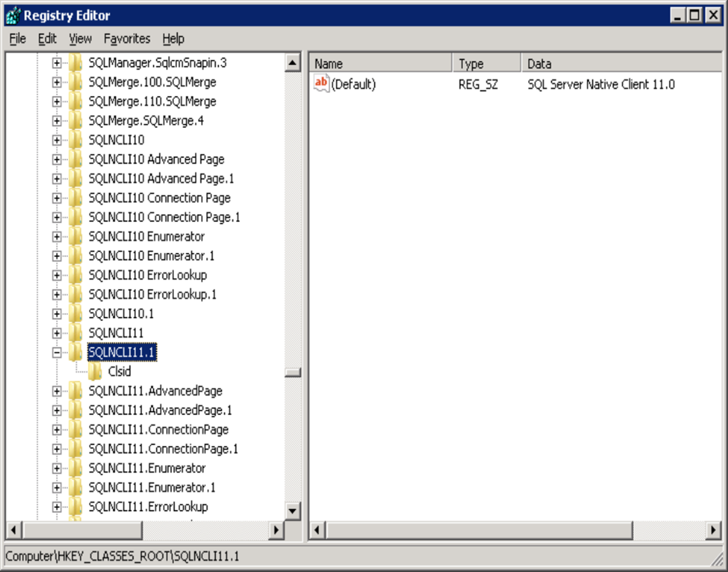Select the SQLNCLI11.1 key label
Image resolution: width=728 pixels, height=572 pixels.
click(x=122, y=352)
